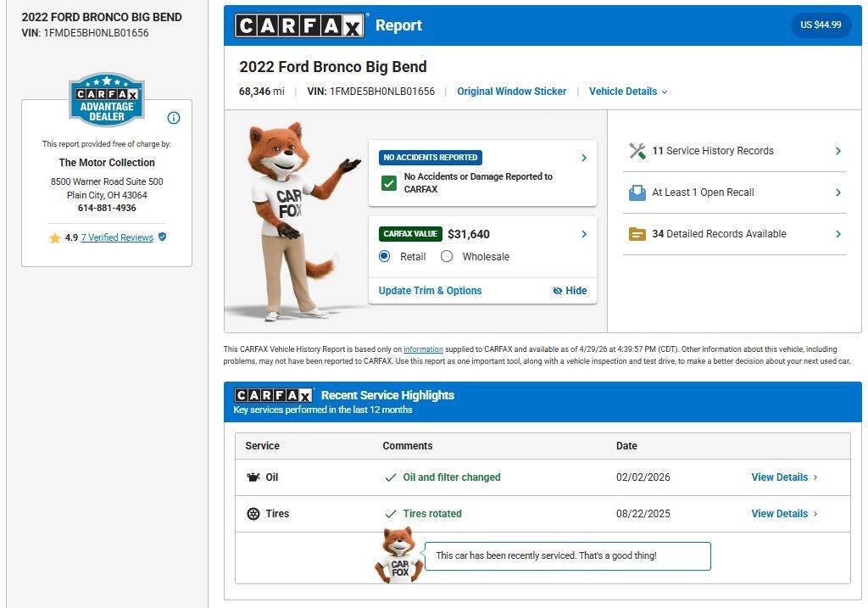Click the verified shield icon beside reviews

pos(162,237)
